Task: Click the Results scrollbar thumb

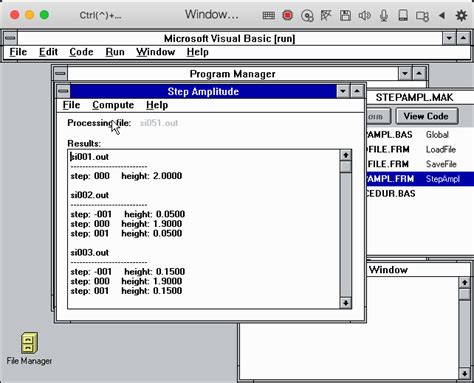Action: pos(346,167)
